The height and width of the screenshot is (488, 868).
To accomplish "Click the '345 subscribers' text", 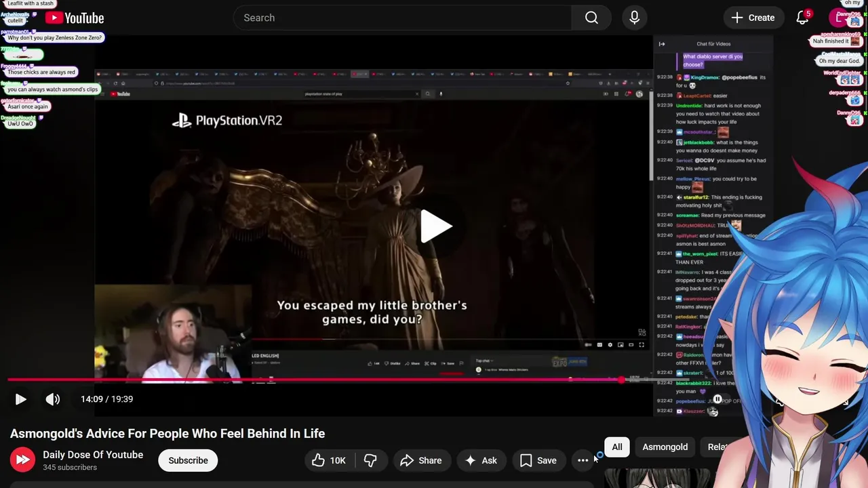I will pos(70,468).
